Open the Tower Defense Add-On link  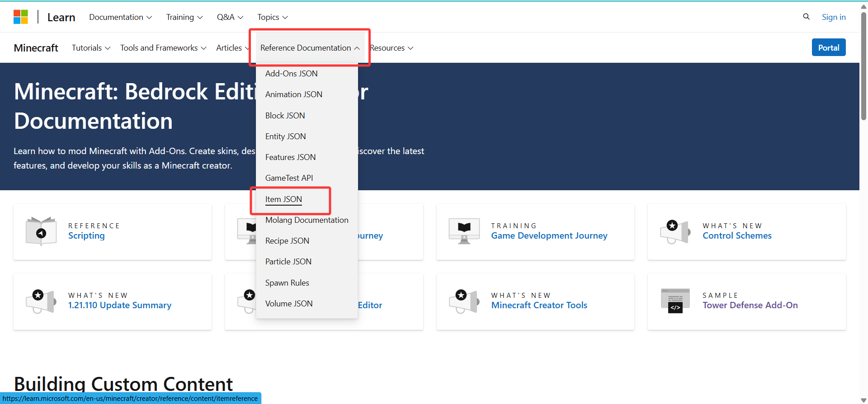(750, 305)
